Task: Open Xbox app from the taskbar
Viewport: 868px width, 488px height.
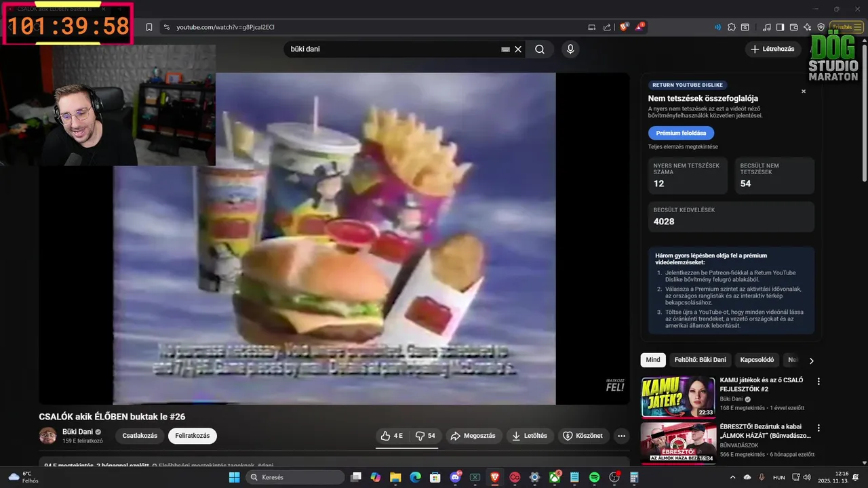Action: coord(555,477)
